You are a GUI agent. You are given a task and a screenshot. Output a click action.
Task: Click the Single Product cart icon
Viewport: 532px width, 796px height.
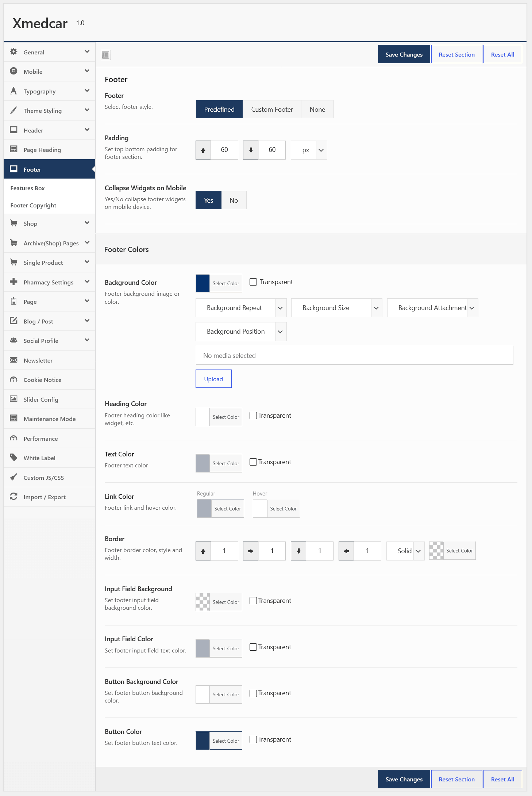tap(14, 262)
